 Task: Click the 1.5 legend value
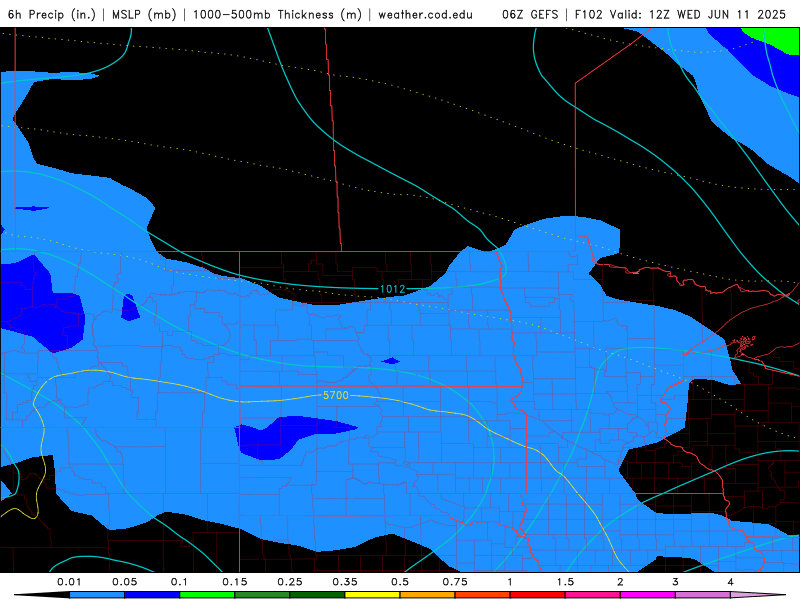coord(565,582)
